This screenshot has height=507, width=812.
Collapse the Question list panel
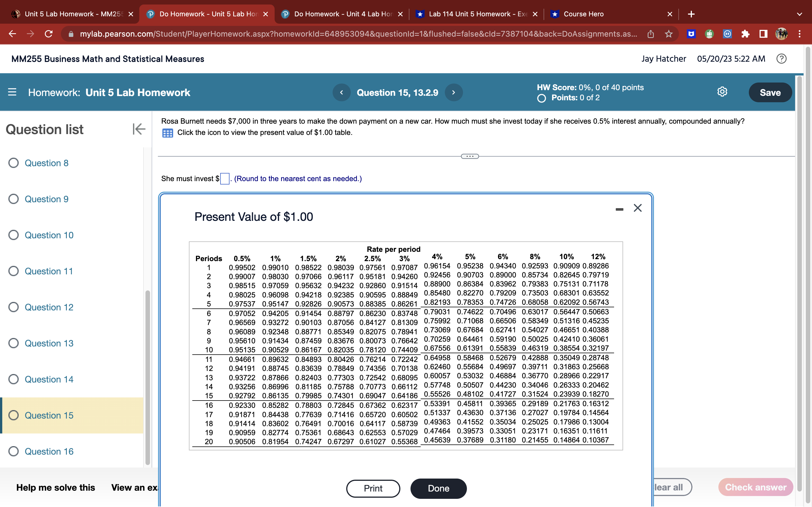click(x=139, y=129)
